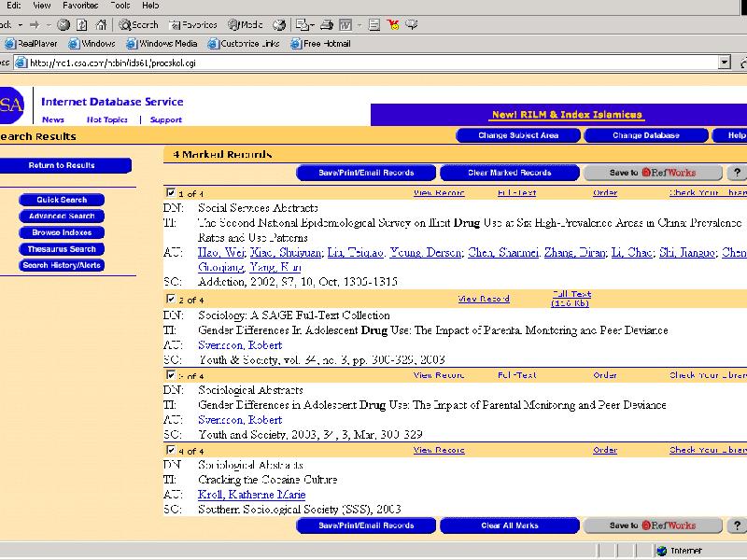
Task: Click the top Save/Print/Email Records button
Action: pyautogui.click(x=366, y=173)
